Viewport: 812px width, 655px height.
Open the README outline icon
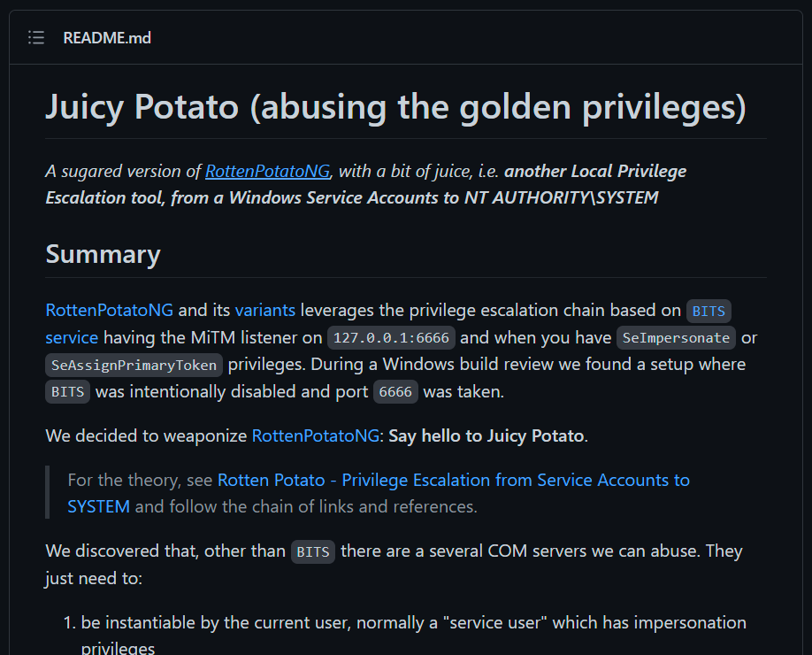pyautogui.click(x=36, y=38)
